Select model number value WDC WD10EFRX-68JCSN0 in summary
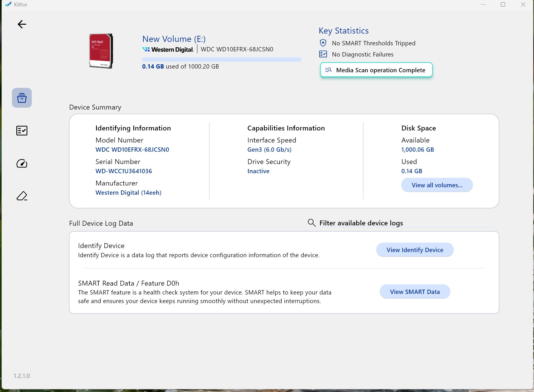534x392 pixels. pyautogui.click(x=132, y=150)
